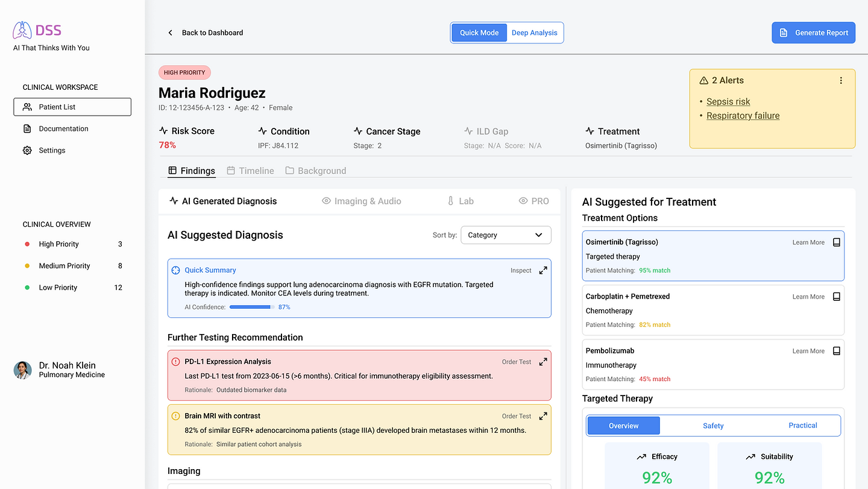Open the alerts three-dot options menu

[841, 80]
